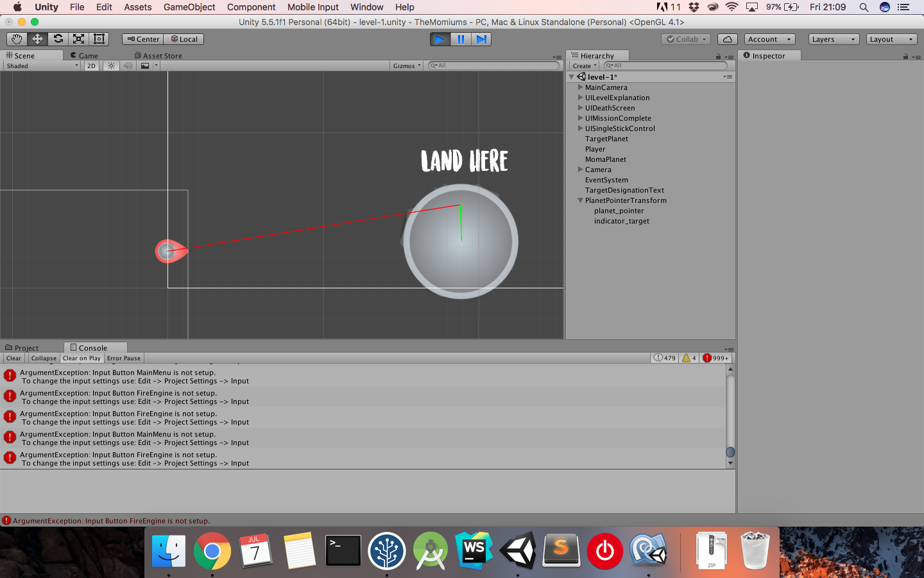
Task: Select the Move tool
Action: (37, 39)
